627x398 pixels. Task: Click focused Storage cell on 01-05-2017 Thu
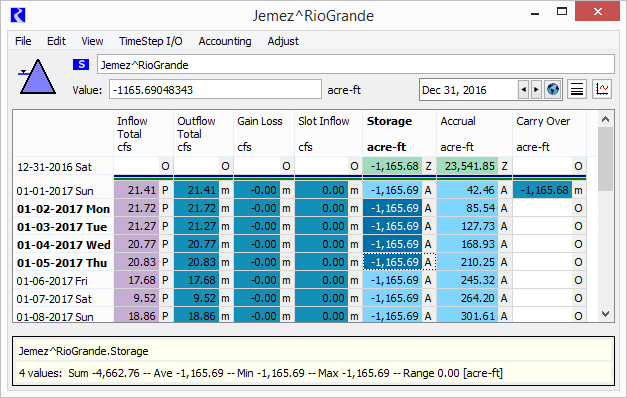(x=392, y=262)
